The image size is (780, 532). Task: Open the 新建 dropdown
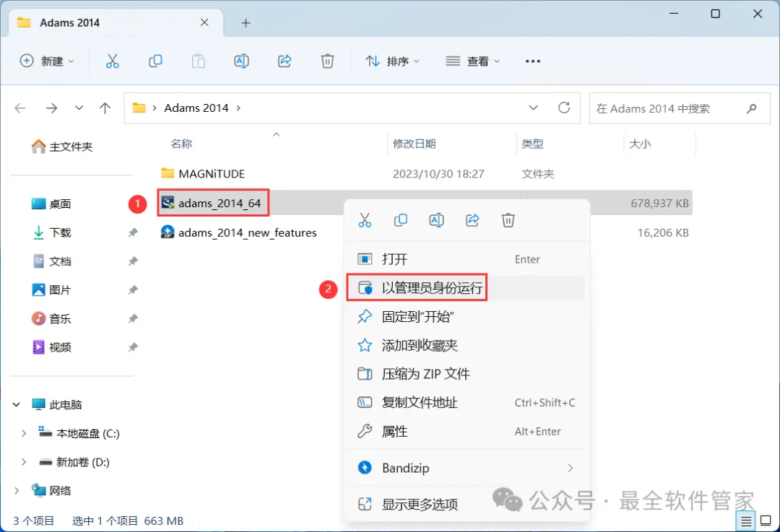tap(47, 61)
